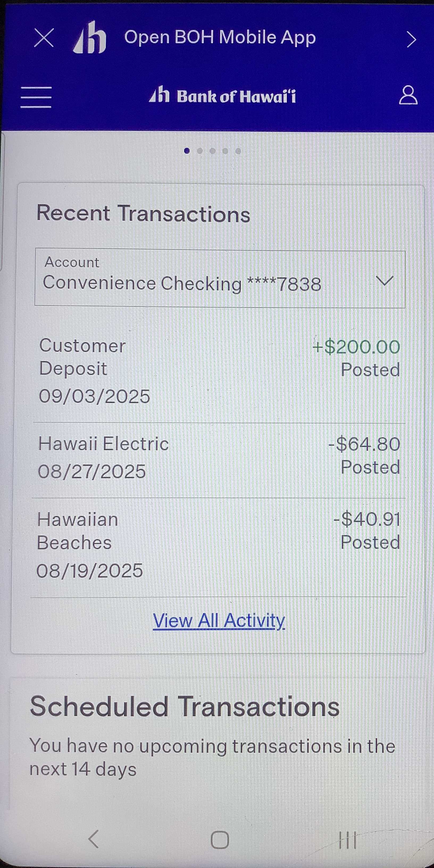This screenshot has width=434, height=868.
Task: Dismiss the Open BOH Mobile App banner
Action: tap(44, 38)
